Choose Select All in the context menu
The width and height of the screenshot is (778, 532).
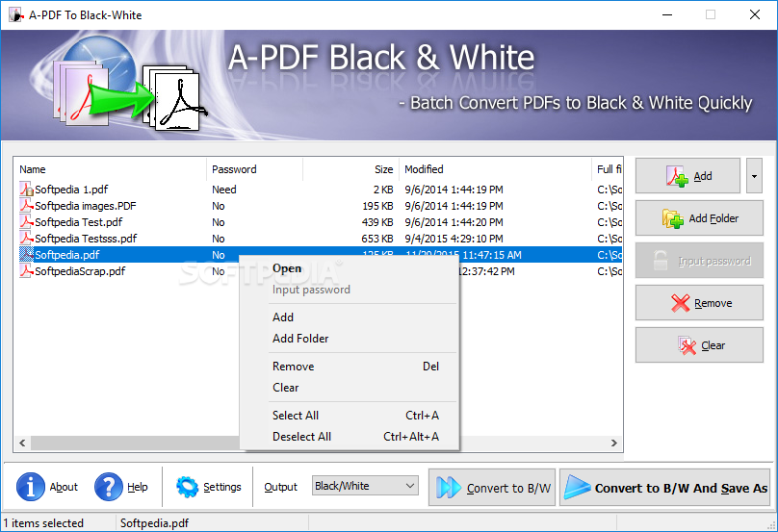click(349, 416)
